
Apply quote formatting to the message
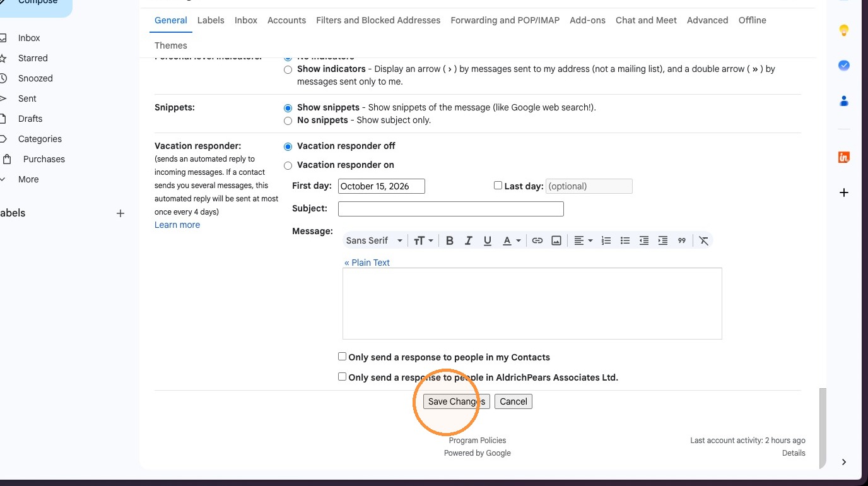click(x=682, y=240)
